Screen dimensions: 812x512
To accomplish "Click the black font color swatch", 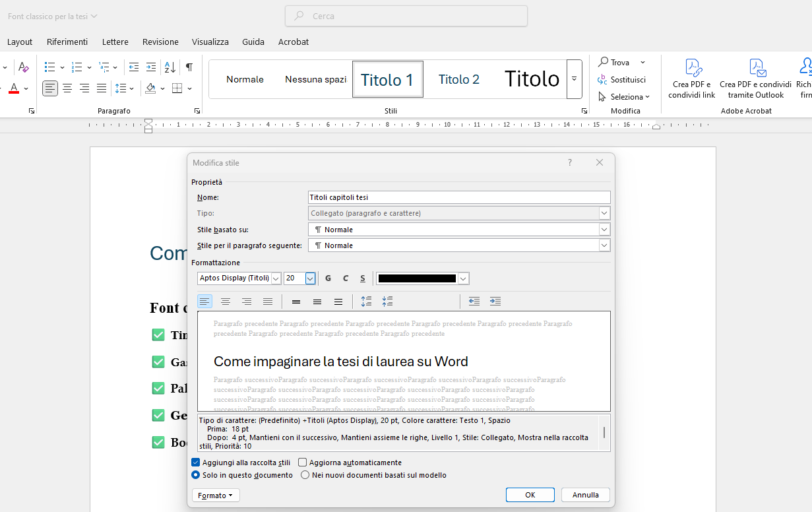I will (x=417, y=278).
